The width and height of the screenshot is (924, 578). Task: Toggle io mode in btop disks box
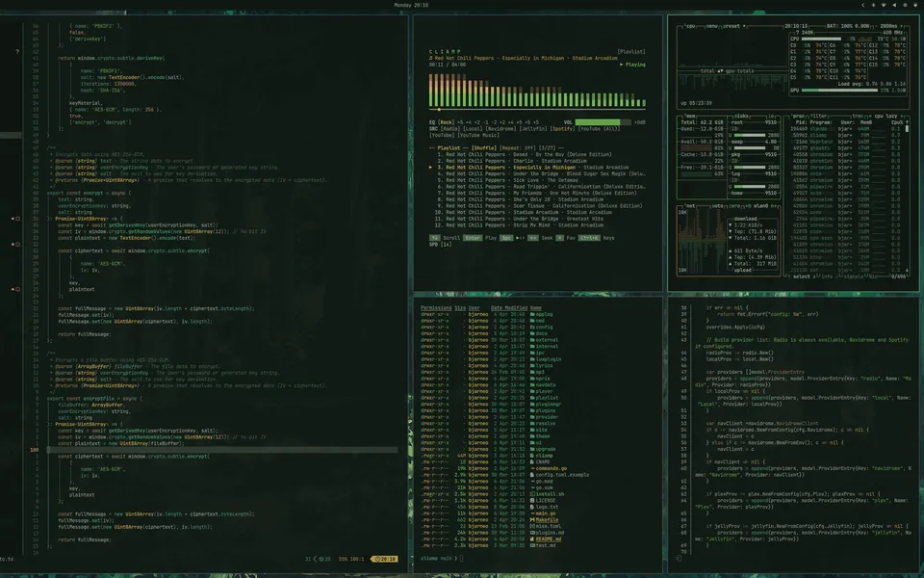pyautogui.click(x=773, y=117)
